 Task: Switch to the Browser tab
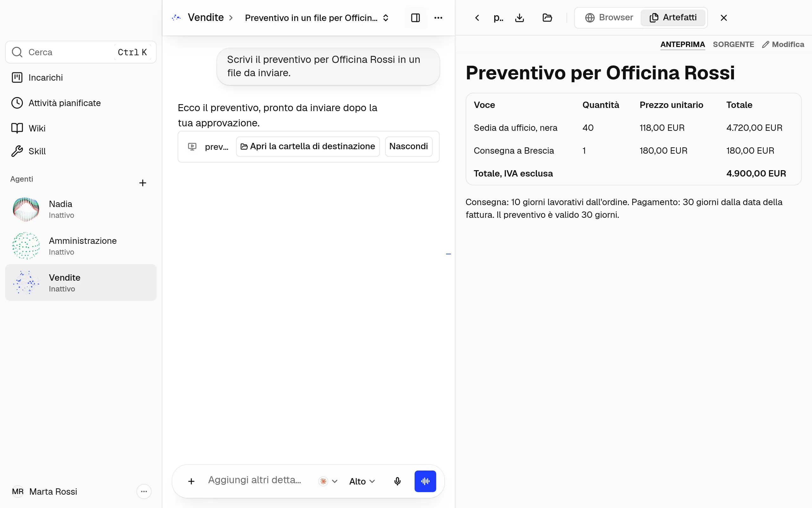(x=609, y=17)
